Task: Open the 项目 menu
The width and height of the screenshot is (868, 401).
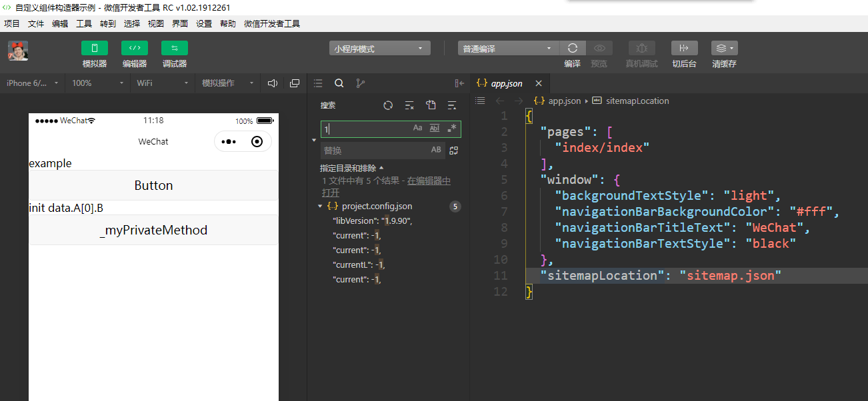Action: click(12, 23)
